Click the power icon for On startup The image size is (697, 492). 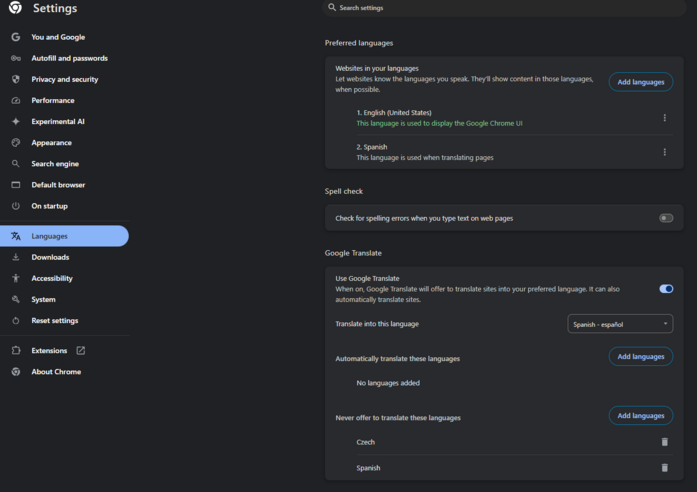(16, 206)
